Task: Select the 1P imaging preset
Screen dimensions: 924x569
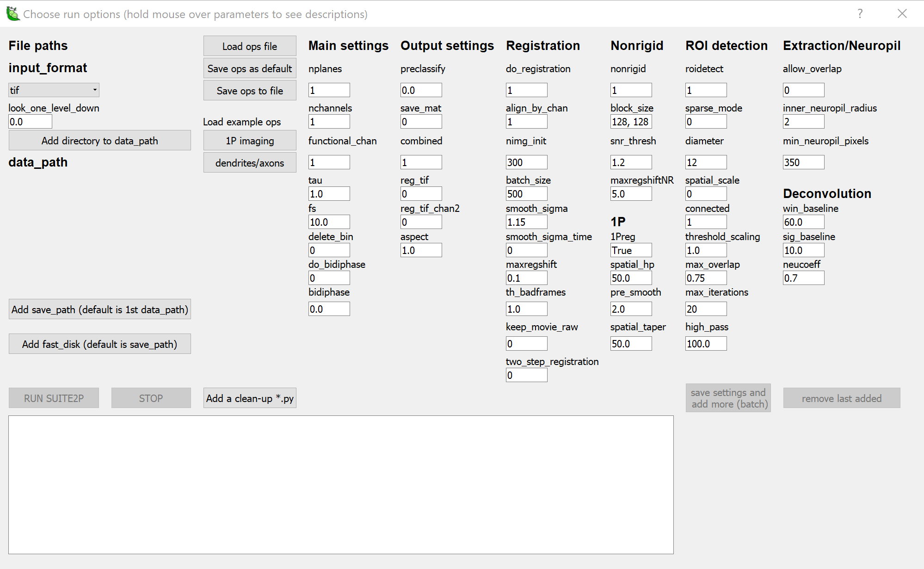Action: coord(249,140)
